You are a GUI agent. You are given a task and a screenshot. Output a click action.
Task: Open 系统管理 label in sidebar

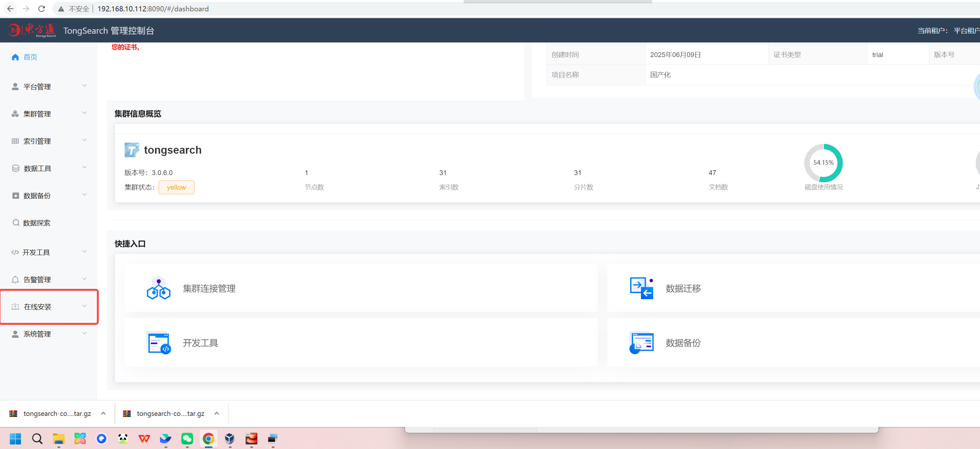coord(37,334)
